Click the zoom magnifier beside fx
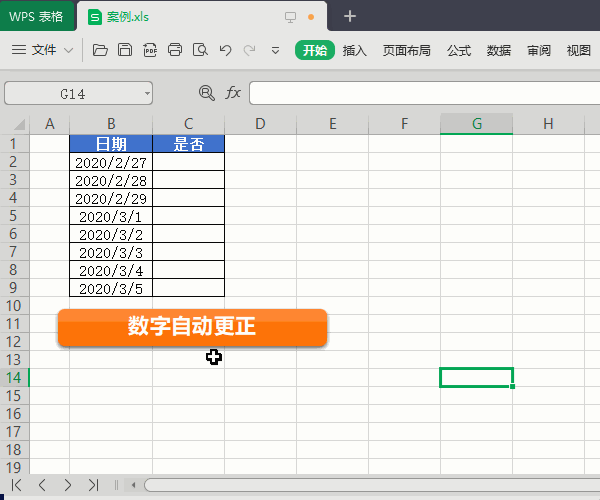The image size is (600, 500). (x=207, y=93)
